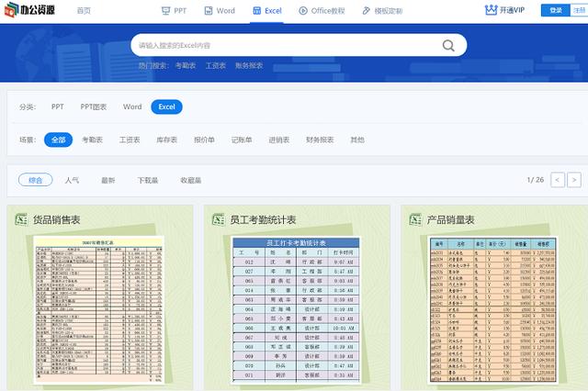
Task: Sort results by 人气
Action: pyautogui.click(x=72, y=180)
